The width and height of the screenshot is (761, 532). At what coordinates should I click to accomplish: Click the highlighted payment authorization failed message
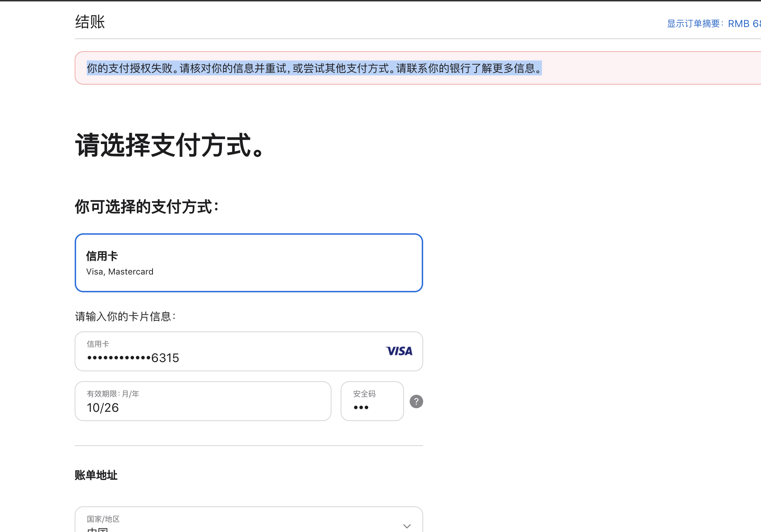tap(314, 68)
